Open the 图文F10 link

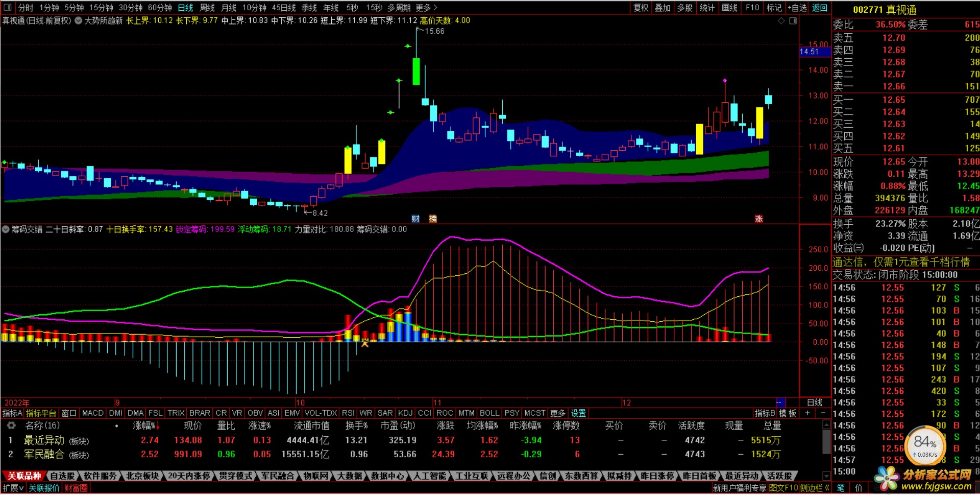(783, 488)
